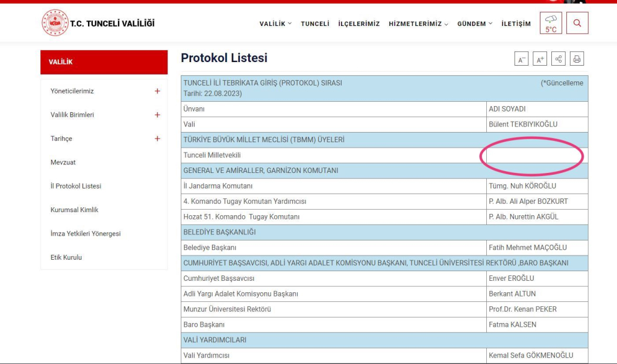Open the search magnifier icon
Viewport: 617px width, 364px height.
tap(577, 23)
